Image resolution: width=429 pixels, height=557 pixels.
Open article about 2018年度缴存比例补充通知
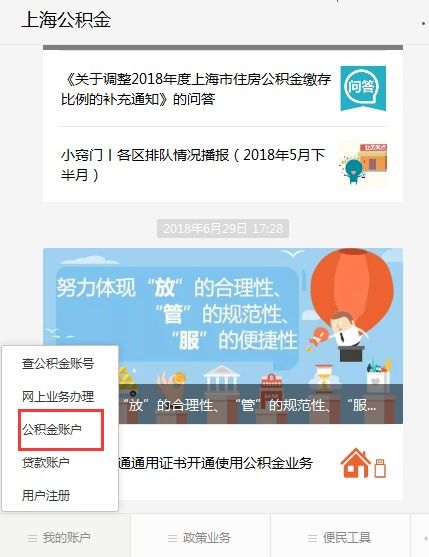click(x=196, y=89)
